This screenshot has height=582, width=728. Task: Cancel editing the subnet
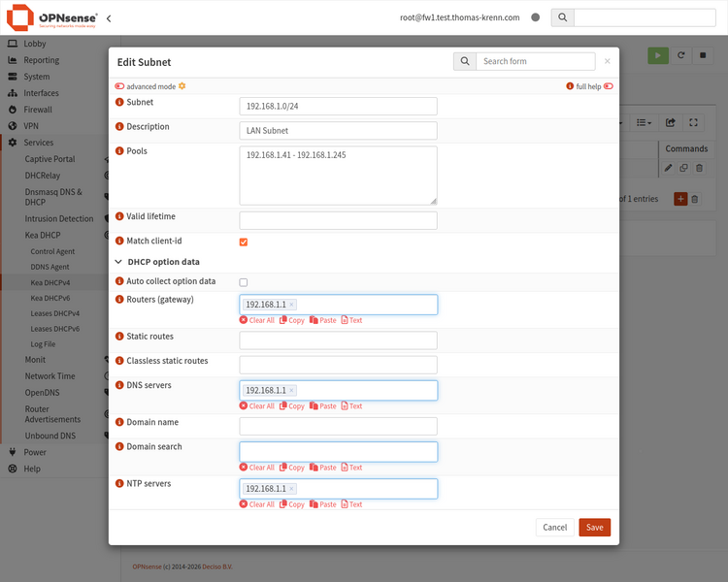(555, 528)
